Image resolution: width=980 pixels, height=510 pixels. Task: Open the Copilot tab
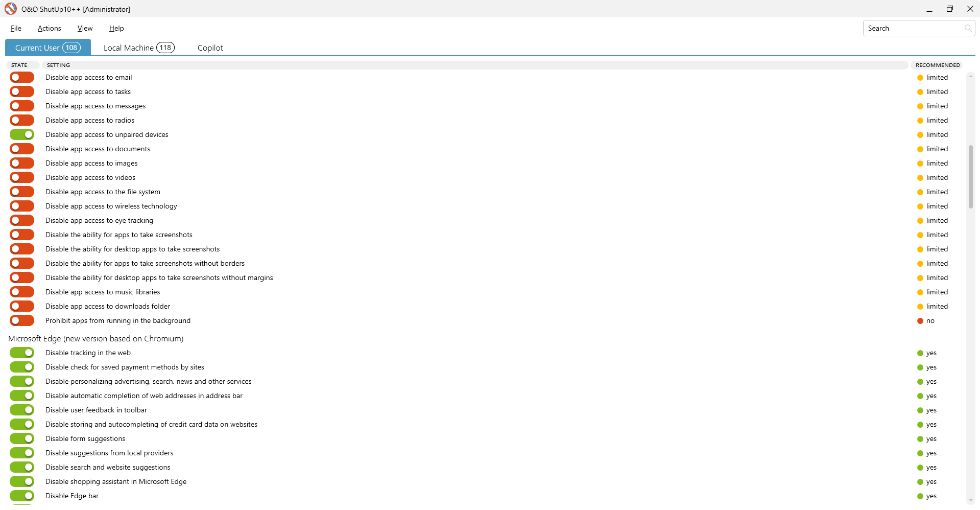(210, 48)
